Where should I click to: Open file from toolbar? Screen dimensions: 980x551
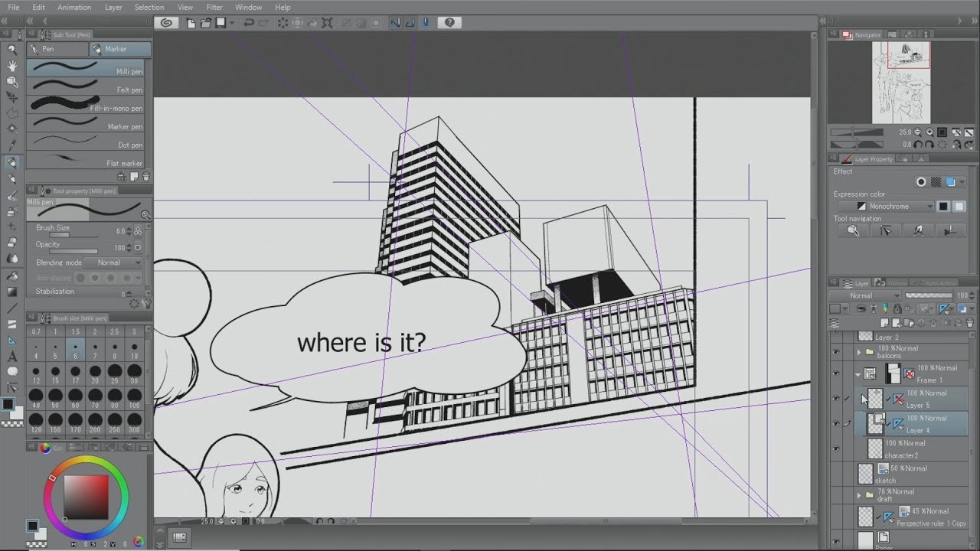pos(206,23)
